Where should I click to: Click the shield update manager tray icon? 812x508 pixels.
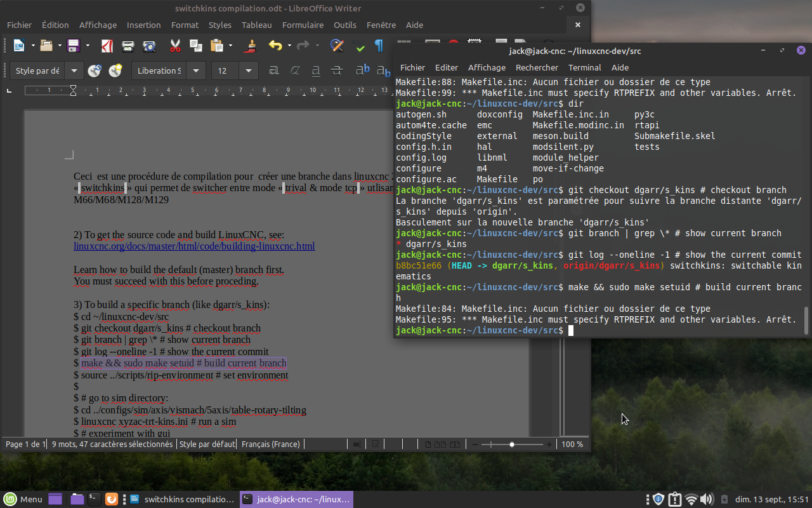point(658,499)
